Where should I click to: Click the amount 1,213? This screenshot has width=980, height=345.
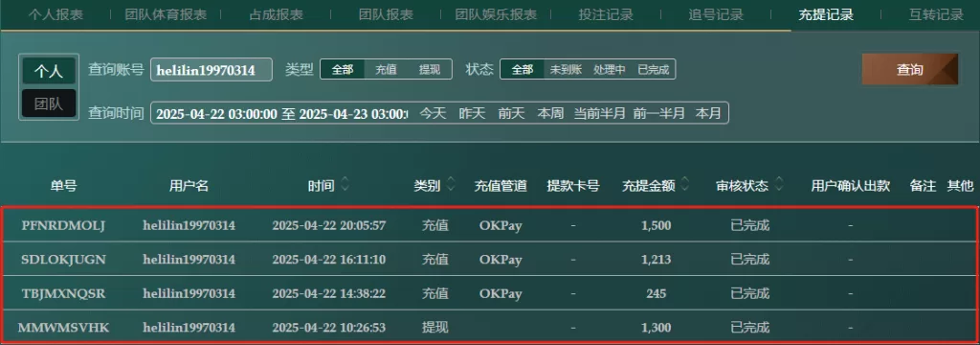(657, 259)
